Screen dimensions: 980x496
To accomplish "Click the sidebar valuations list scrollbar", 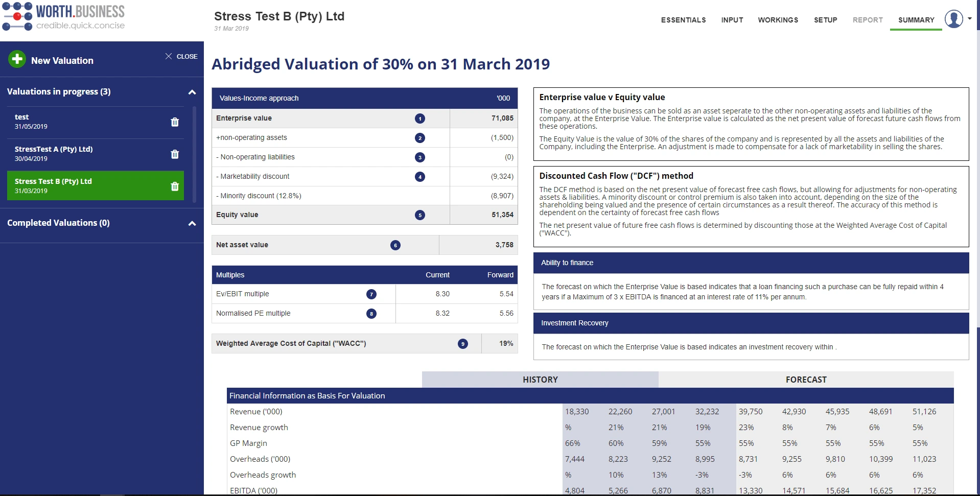I will click(x=194, y=154).
